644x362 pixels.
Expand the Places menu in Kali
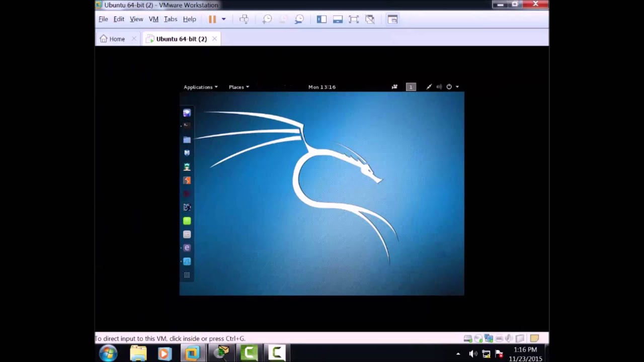point(239,87)
